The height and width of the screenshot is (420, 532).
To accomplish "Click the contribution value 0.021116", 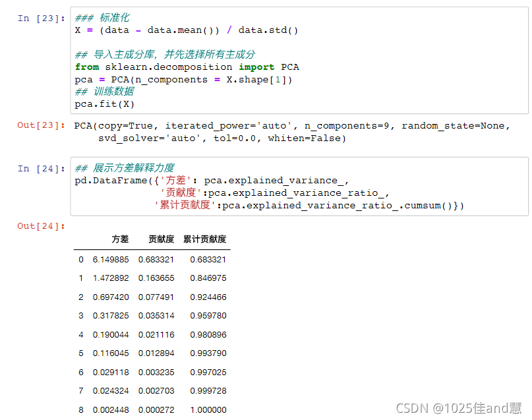I will click(x=156, y=335).
